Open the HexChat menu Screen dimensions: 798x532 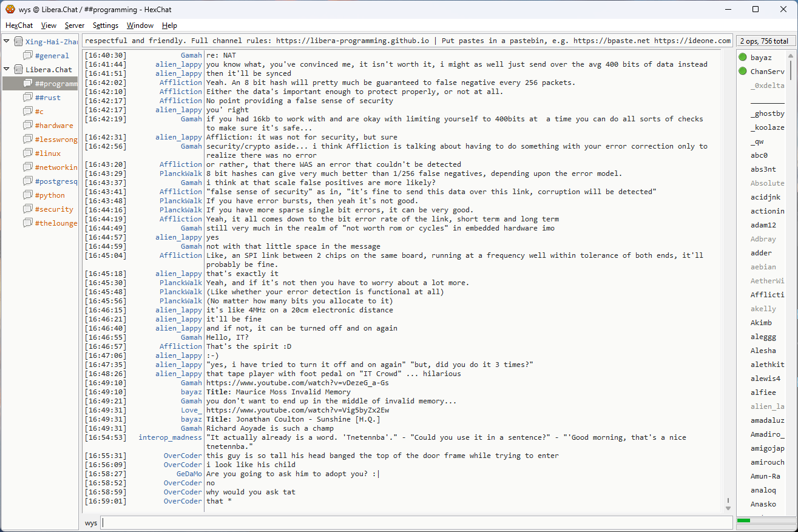[19, 25]
